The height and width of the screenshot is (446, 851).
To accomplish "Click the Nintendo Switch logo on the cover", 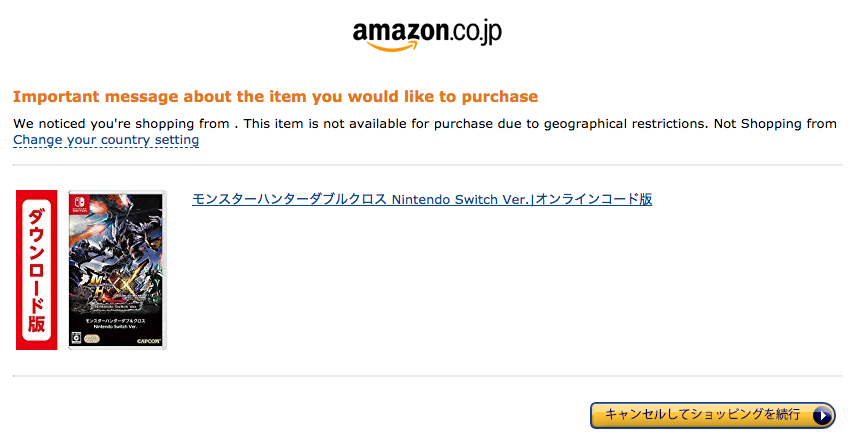I will 79,205.
